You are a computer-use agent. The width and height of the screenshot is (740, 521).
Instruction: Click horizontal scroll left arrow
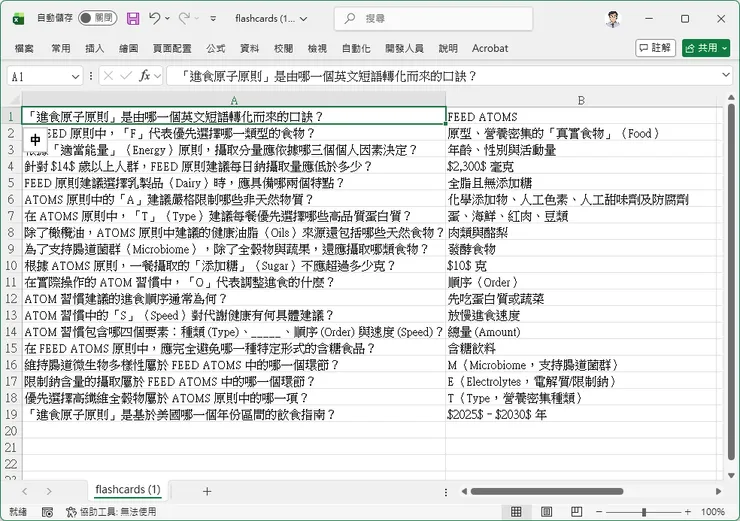(464, 491)
